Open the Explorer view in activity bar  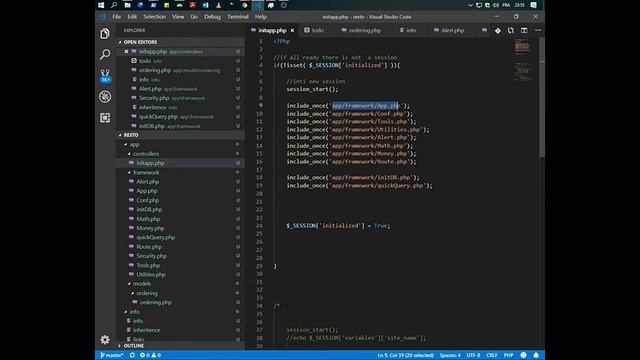(105, 33)
